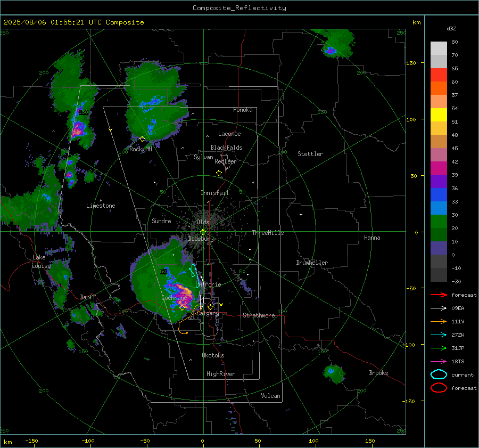Click the Ponoka town label
The height and width of the screenshot is (448, 479).
(x=243, y=110)
